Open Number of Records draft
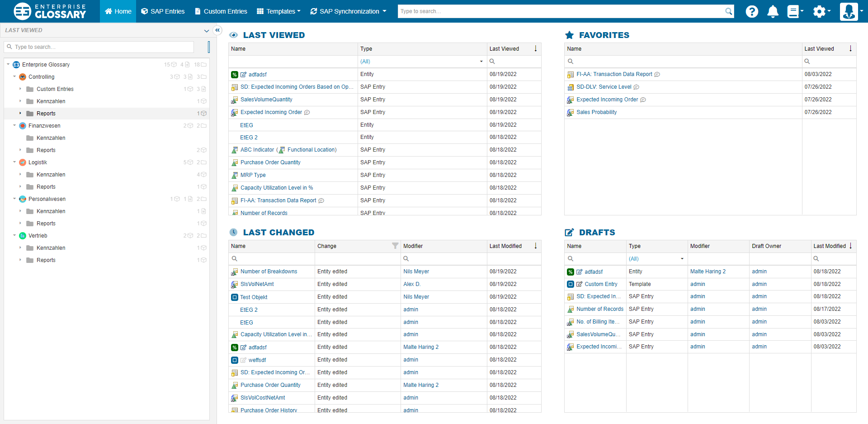The height and width of the screenshot is (424, 868). pos(600,309)
